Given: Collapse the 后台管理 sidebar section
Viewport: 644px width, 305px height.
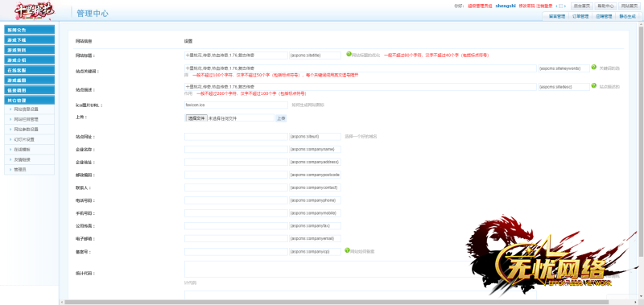Looking at the screenshot, I should [29, 100].
